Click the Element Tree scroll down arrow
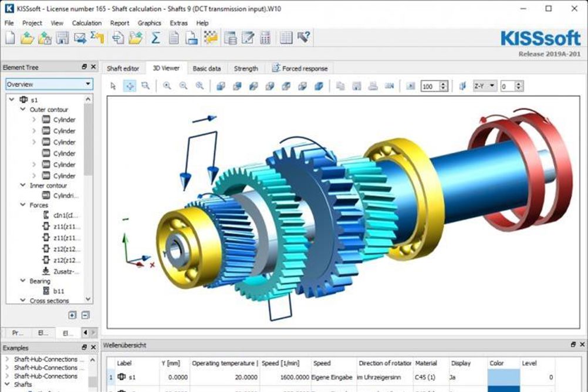The width and height of the screenshot is (588, 392). pyautogui.click(x=88, y=299)
